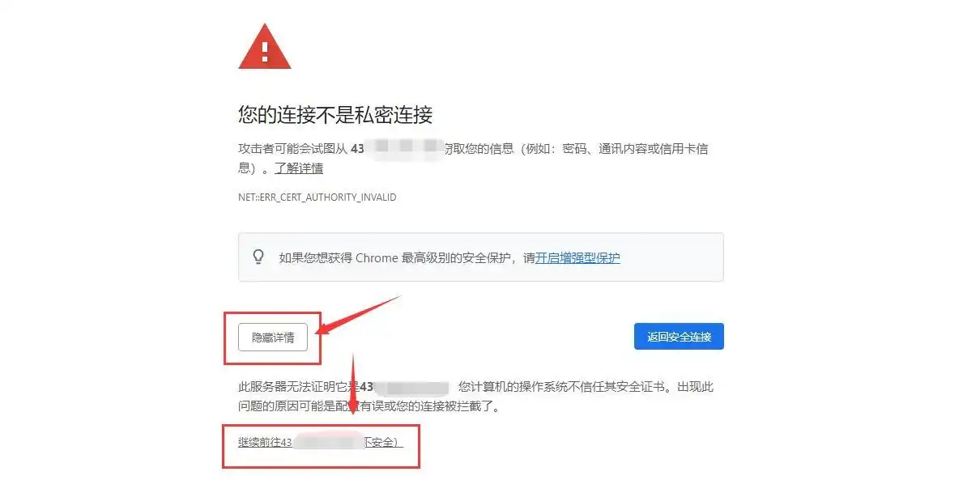Click the (不安全) ending of the proceed link
The height and width of the screenshot is (497, 980).
pyautogui.click(x=383, y=443)
